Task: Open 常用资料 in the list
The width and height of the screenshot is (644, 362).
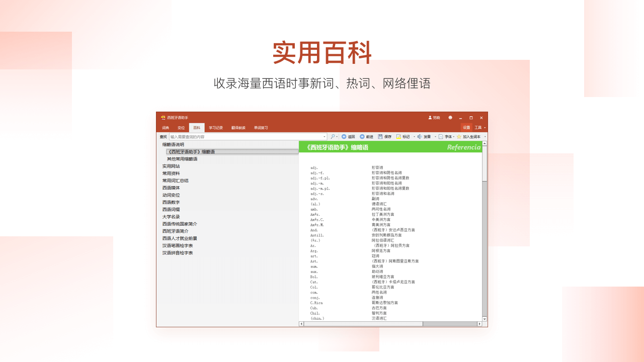Action: click(x=171, y=173)
